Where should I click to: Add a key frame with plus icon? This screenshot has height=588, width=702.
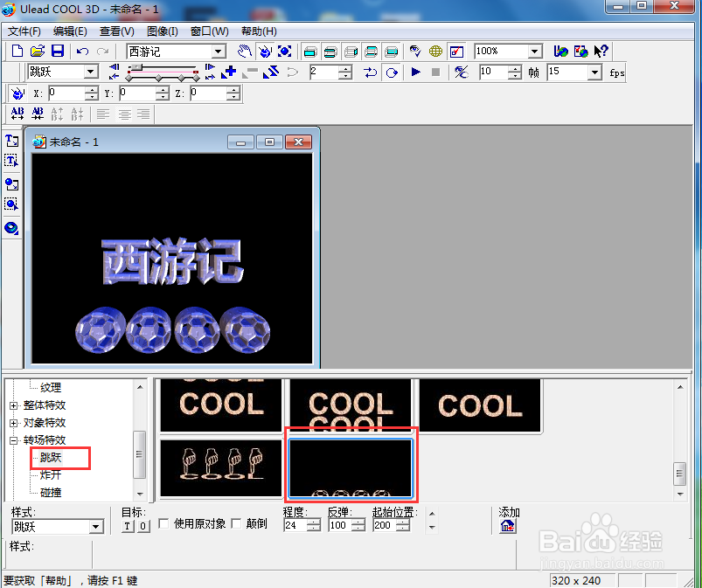pyautogui.click(x=229, y=72)
